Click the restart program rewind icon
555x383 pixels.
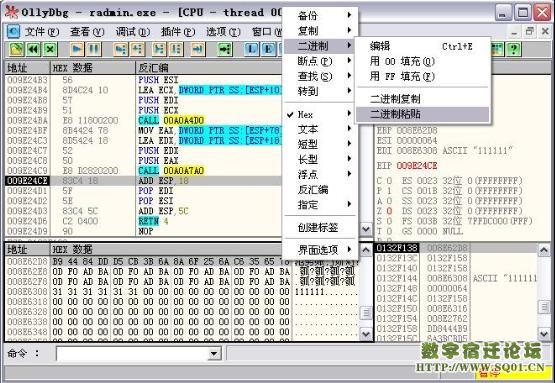33,49
